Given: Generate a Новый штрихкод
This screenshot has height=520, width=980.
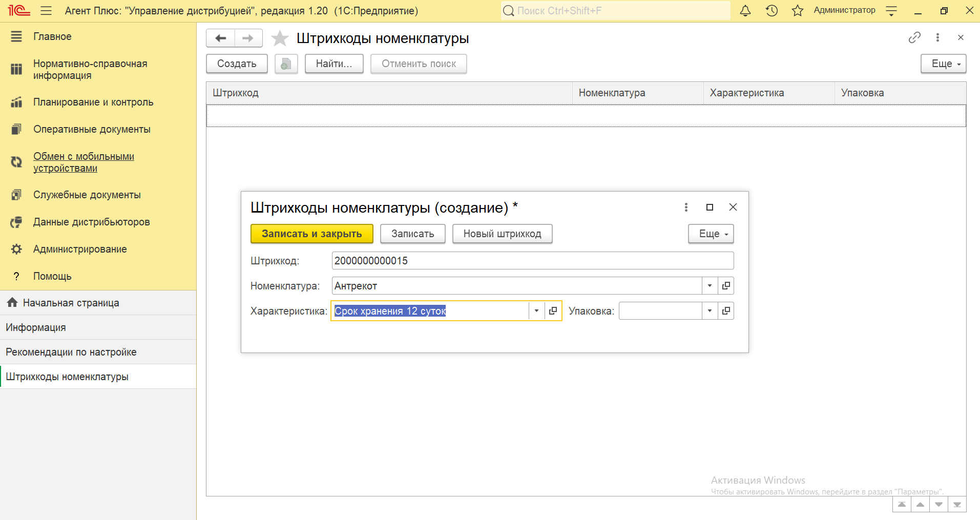Looking at the screenshot, I should point(502,234).
